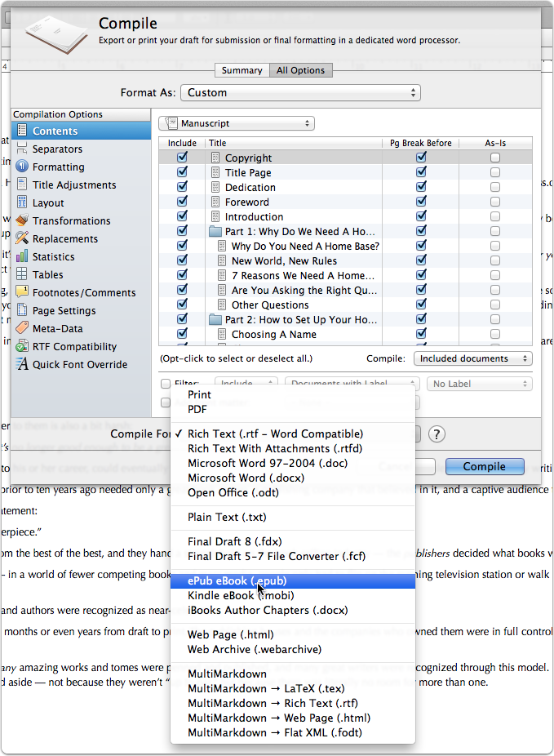Enable the Filter checkbox
The height and width of the screenshot is (756, 554).
coord(166,384)
